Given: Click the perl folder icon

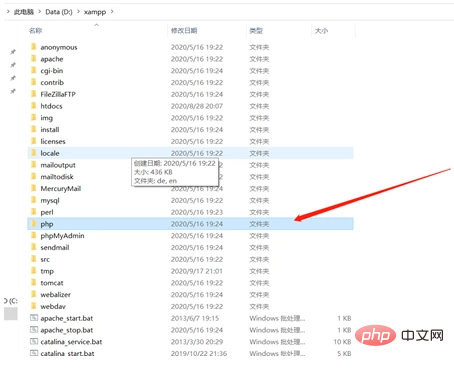Looking at the screenshot, I should (x=33, y=212).
